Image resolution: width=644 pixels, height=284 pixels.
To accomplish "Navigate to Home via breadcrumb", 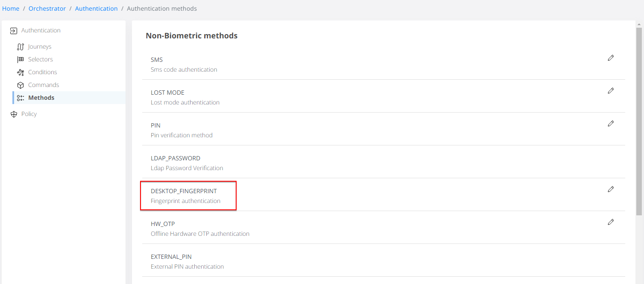I will point(11,8).
